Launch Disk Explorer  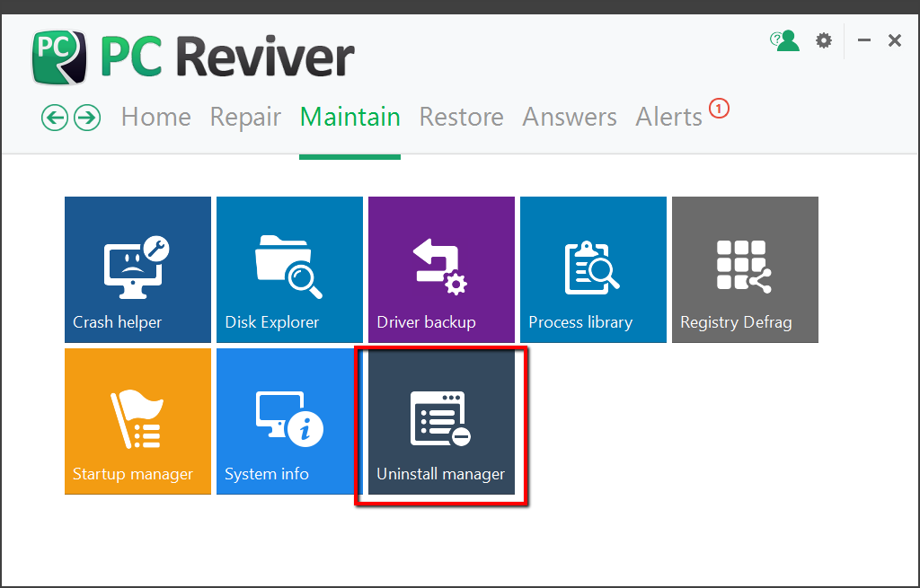coord(288,269)
